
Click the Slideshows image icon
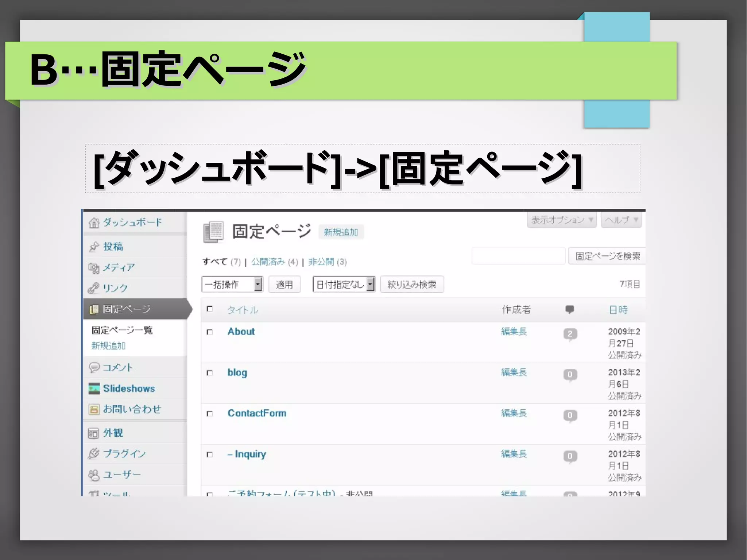click(x=94, y=389)
